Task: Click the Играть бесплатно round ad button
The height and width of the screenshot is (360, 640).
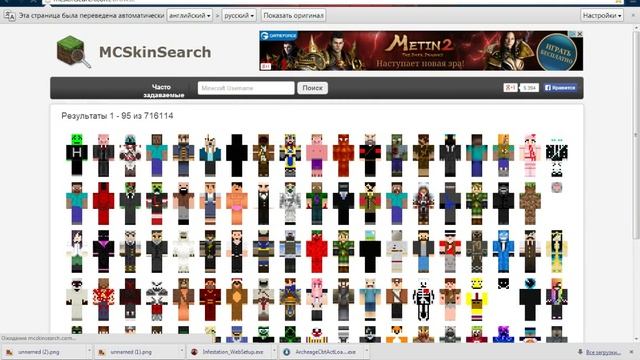Action: pyautogui.click(x=557, y=52)
